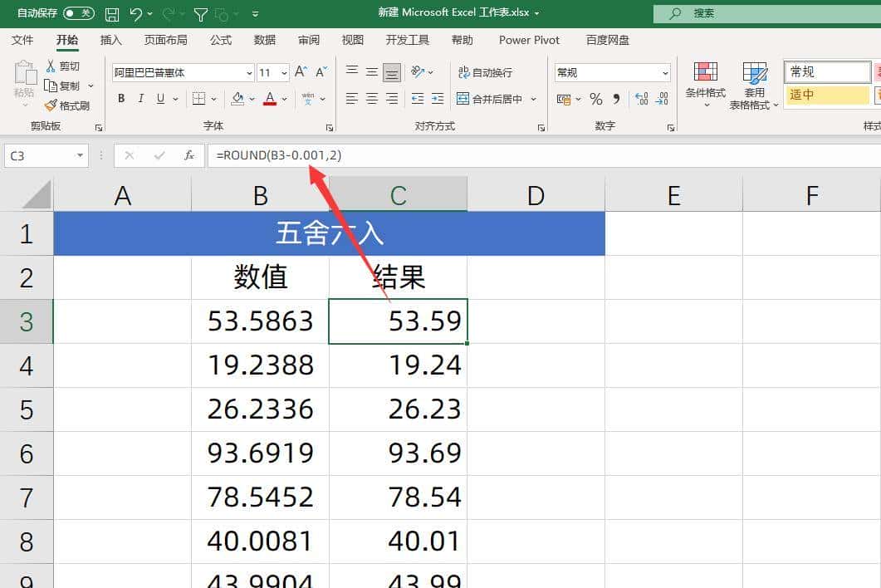The image size is (881, 588).
Task: Open the font name dropdown
Action: click(247, 72)
